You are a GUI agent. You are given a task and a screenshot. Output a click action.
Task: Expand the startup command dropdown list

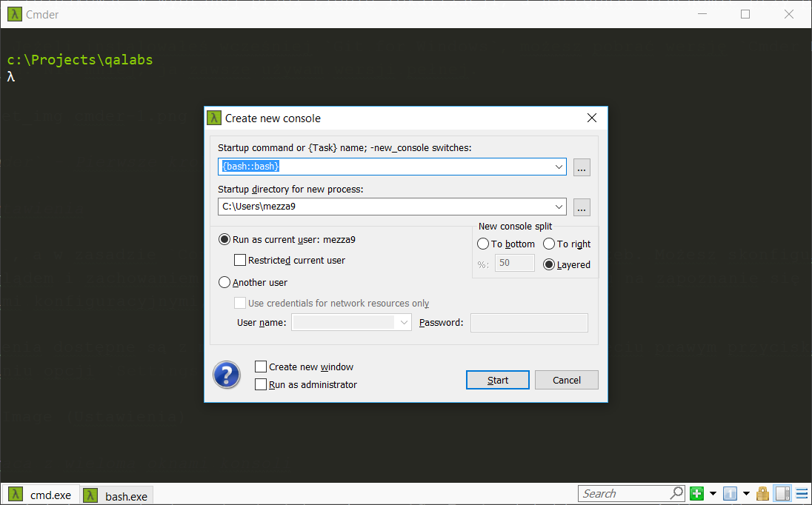coord(559,167)
